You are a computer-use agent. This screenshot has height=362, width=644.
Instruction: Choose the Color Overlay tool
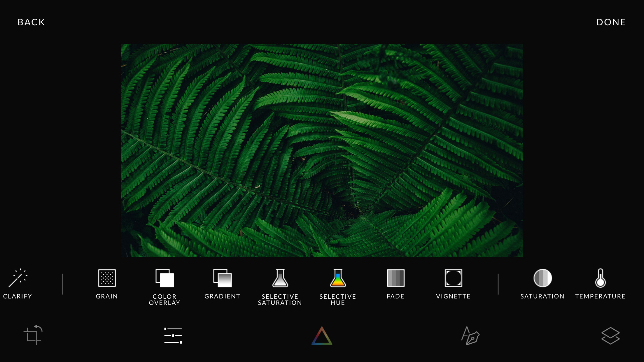[164, 278]
